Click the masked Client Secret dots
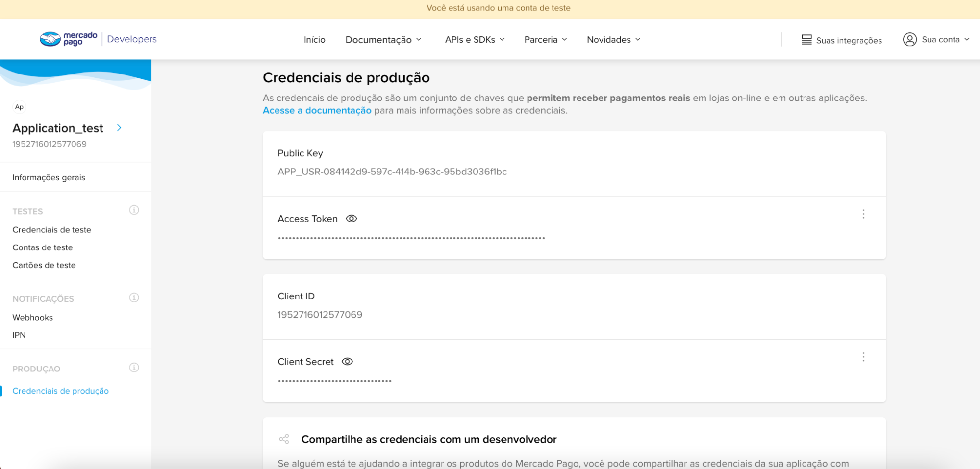The image size is (980, 469). [x=334, y=381]
